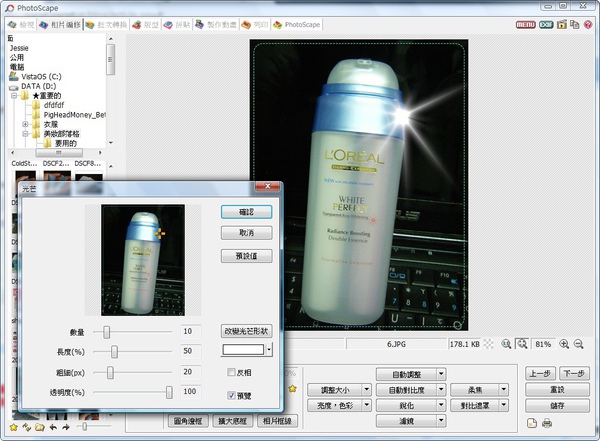Click the refresh arrows icon below the thumbnails
The image size is (600, 441).
[26, 427]
